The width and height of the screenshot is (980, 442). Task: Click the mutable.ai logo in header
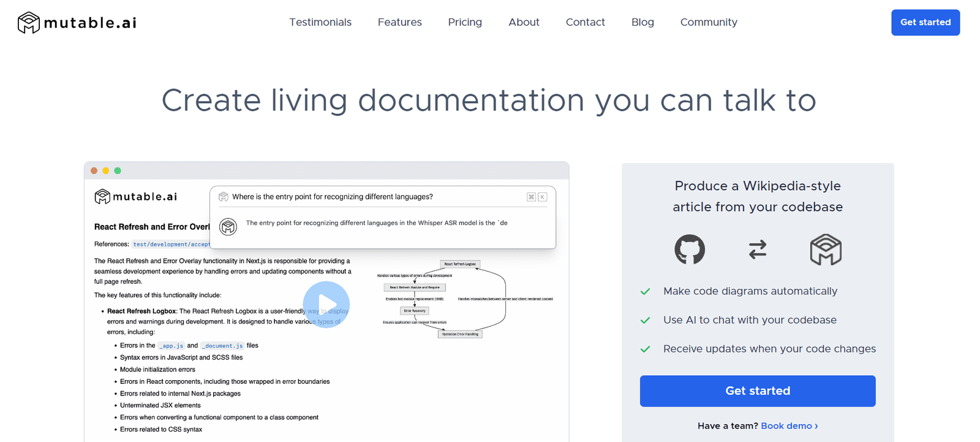click(x=77, y=23)
